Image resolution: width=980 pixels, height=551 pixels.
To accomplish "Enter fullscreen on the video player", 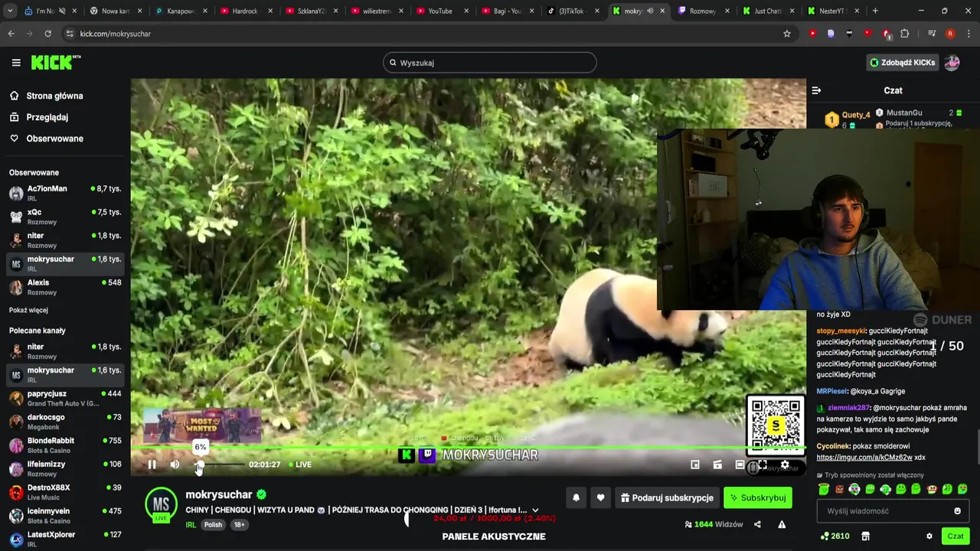I will [x=763, y=465].
